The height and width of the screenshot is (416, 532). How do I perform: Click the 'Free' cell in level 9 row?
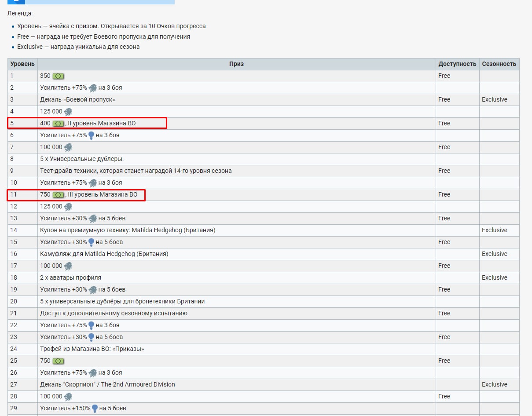457,171
